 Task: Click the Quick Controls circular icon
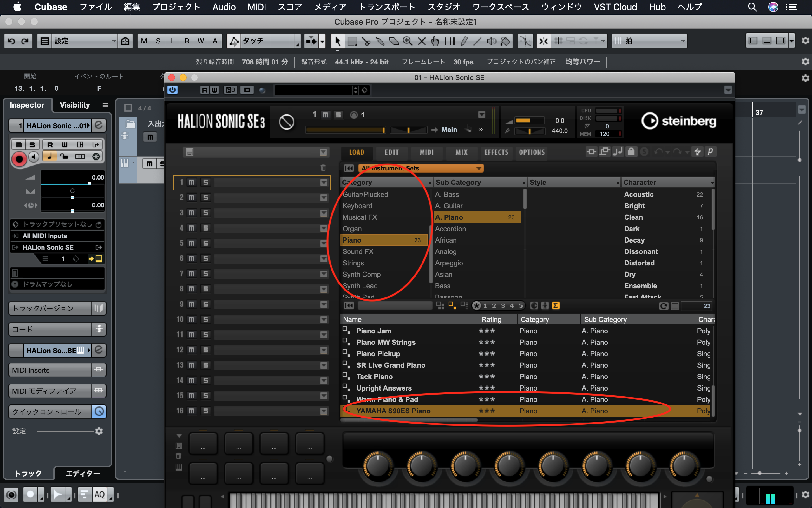(x=99, y=411)
